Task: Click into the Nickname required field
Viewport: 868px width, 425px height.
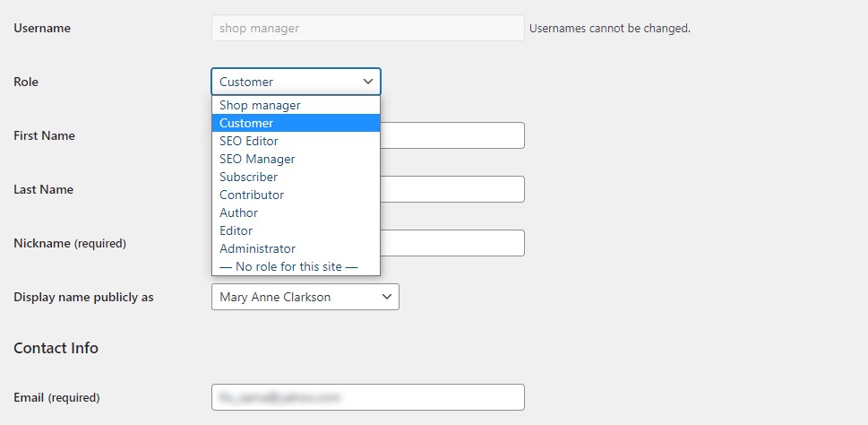Action: (x=452, y=243)
